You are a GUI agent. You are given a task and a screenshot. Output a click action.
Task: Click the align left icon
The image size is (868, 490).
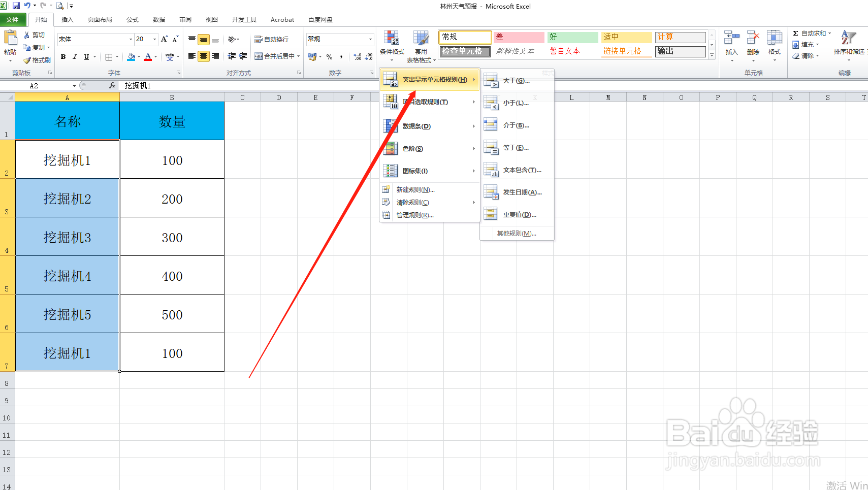(x=192, y=56)
